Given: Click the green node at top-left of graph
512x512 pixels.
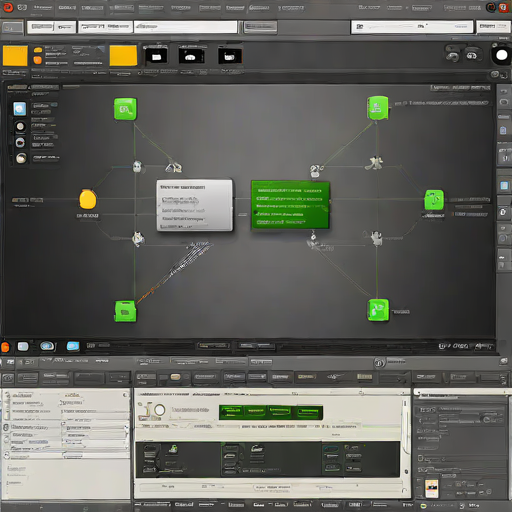Looking at the screenshot, I should point(125,109).
